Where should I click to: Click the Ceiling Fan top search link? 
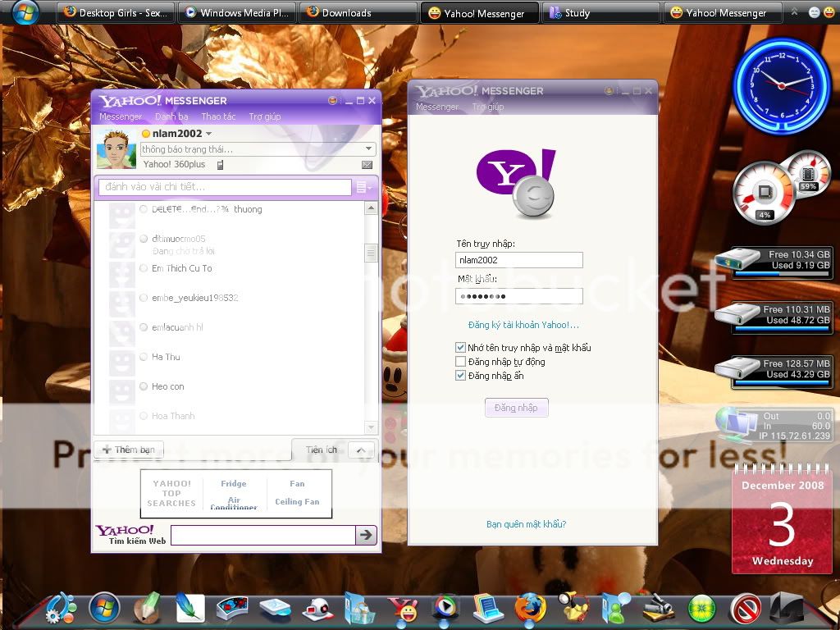coord(297,502)
